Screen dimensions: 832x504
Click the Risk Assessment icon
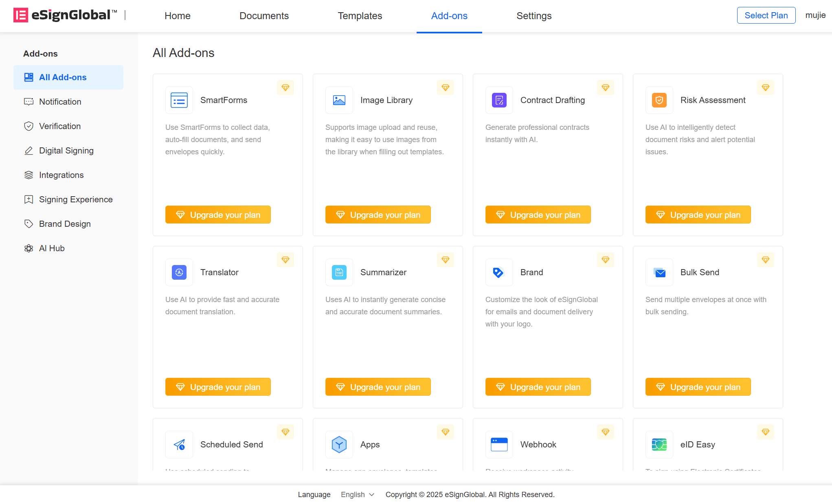[x=659, y=100]
